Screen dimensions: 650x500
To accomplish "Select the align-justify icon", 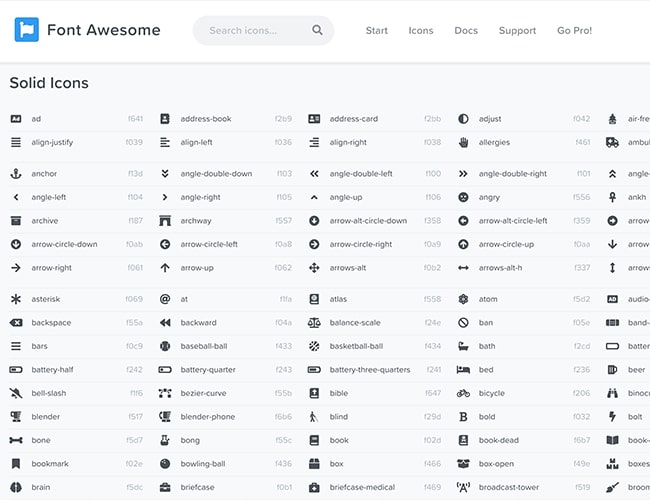I will [x=16, y=143].
